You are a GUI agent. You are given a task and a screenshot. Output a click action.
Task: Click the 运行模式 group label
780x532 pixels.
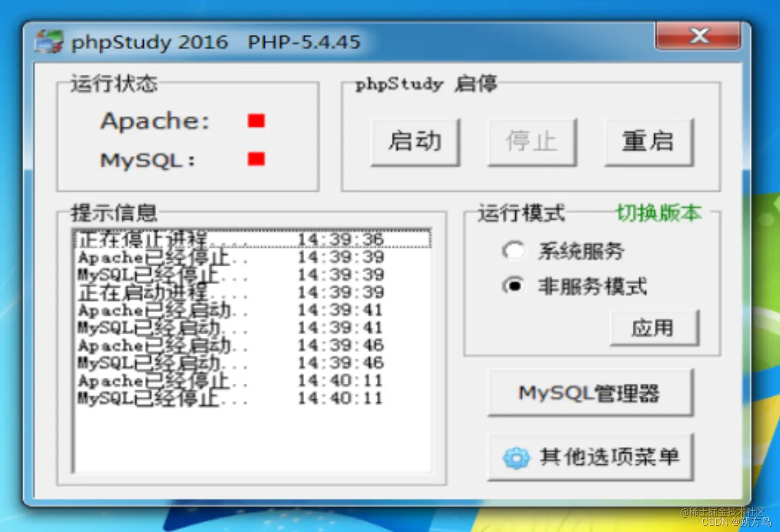tap(521, 213)
